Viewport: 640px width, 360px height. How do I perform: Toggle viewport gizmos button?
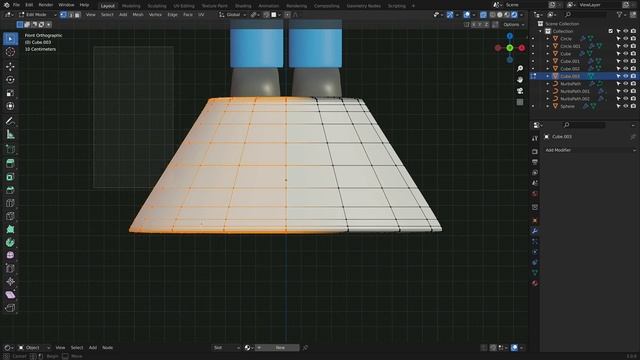point(450,15)
